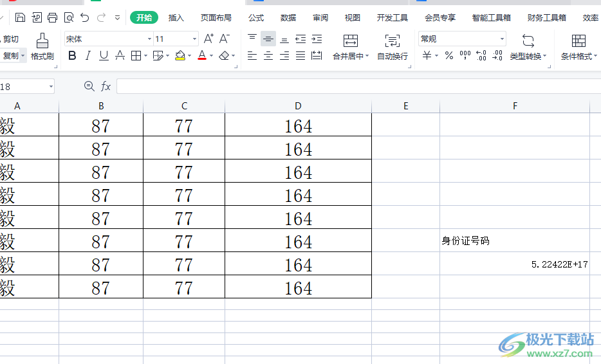Apply percent style icon
The width and height of the screenshot is (601, 364).
[x=449, y=56]
